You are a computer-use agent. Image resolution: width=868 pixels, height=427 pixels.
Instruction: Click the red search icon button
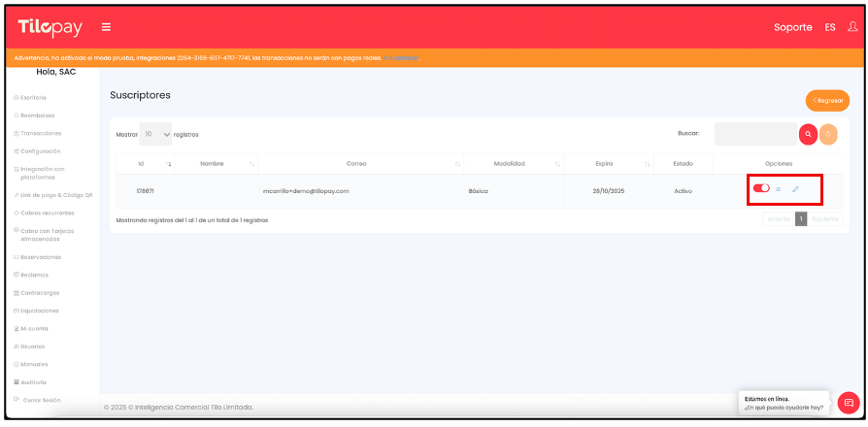[x=808, y=134]
